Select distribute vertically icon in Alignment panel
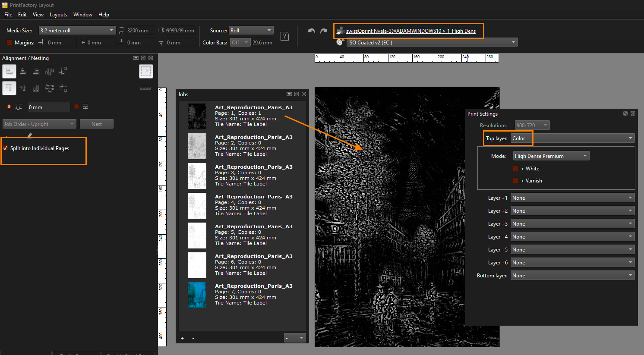This screenshot has width=644, height=355. (50, 88)
